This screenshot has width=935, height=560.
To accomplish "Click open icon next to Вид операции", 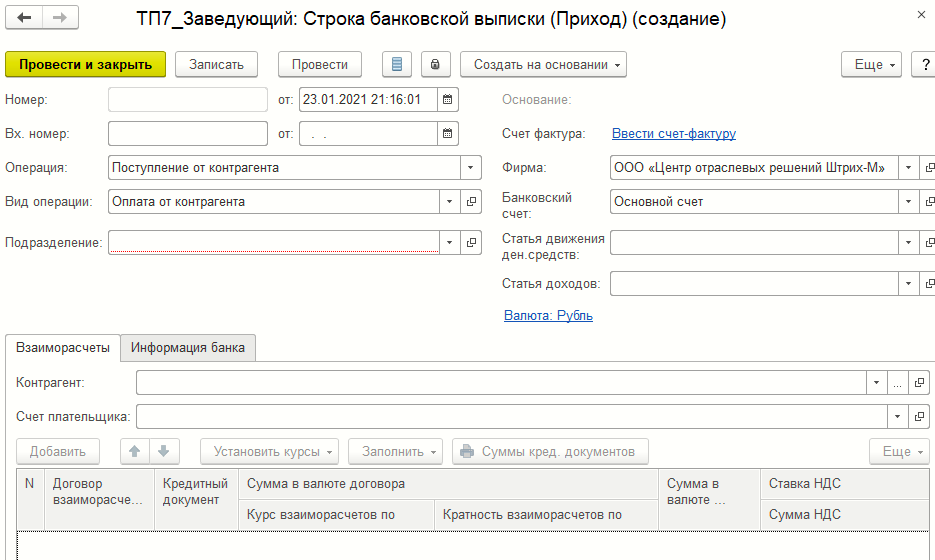I will (x=472, y=202).
